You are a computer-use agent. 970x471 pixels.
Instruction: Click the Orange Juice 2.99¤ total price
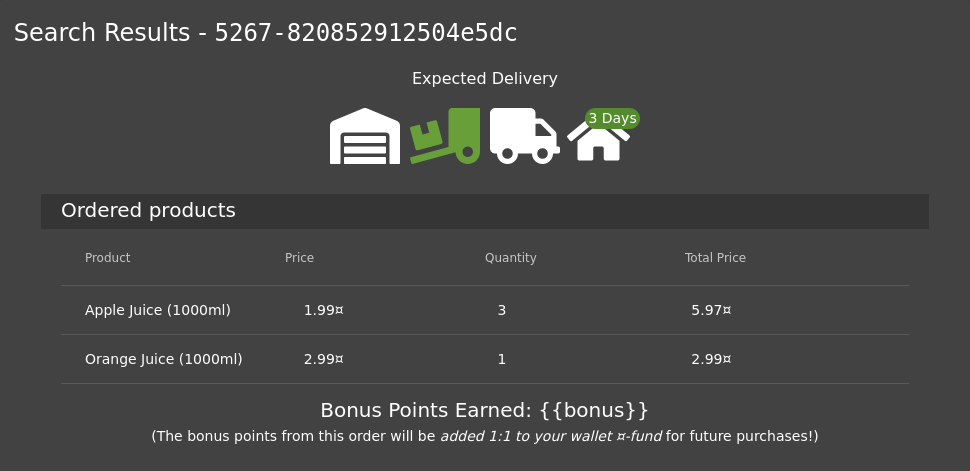pos(711,359)
